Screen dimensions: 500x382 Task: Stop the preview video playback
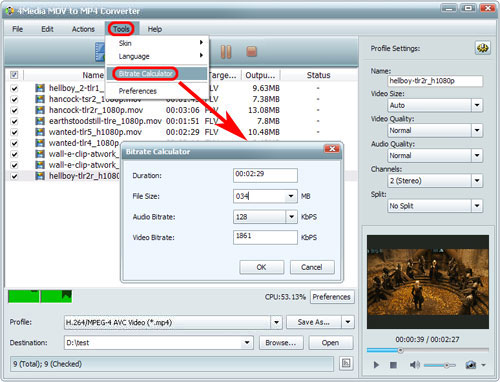pyautogui.click(x=393, y=365)
